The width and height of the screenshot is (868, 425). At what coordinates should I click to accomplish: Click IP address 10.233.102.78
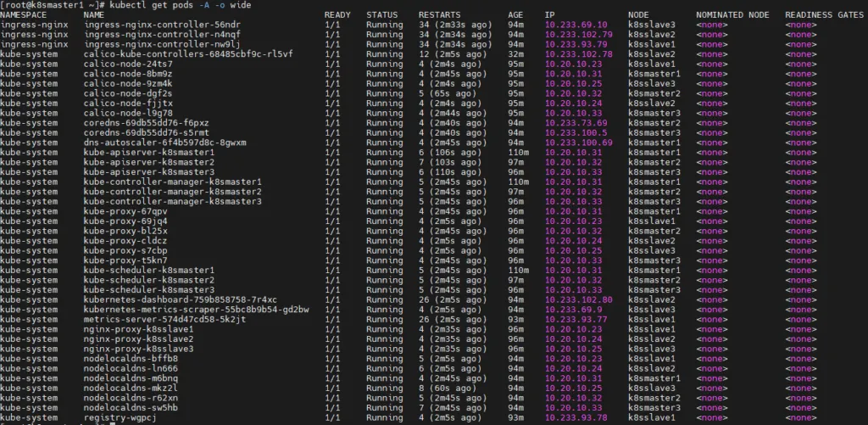(578, 54)
